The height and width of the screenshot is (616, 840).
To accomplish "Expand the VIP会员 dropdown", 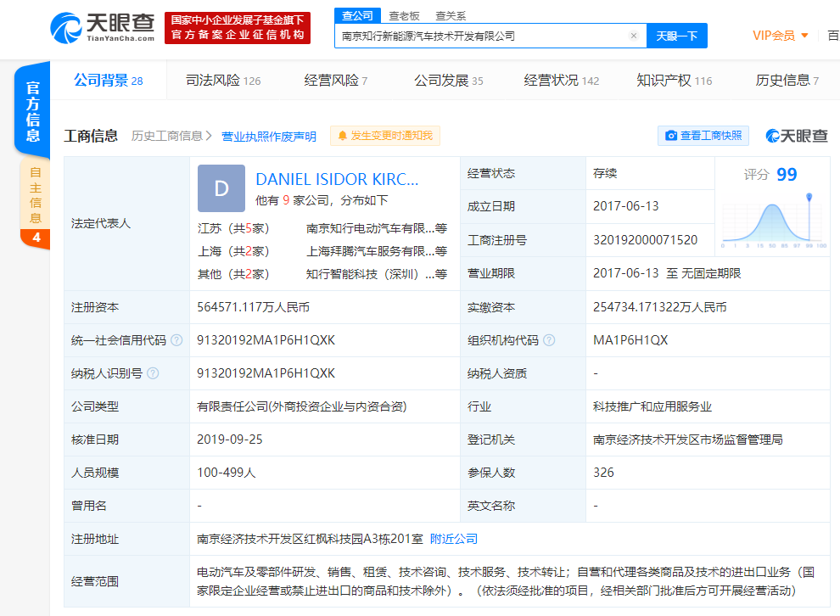I will click(x=779, y=36).
